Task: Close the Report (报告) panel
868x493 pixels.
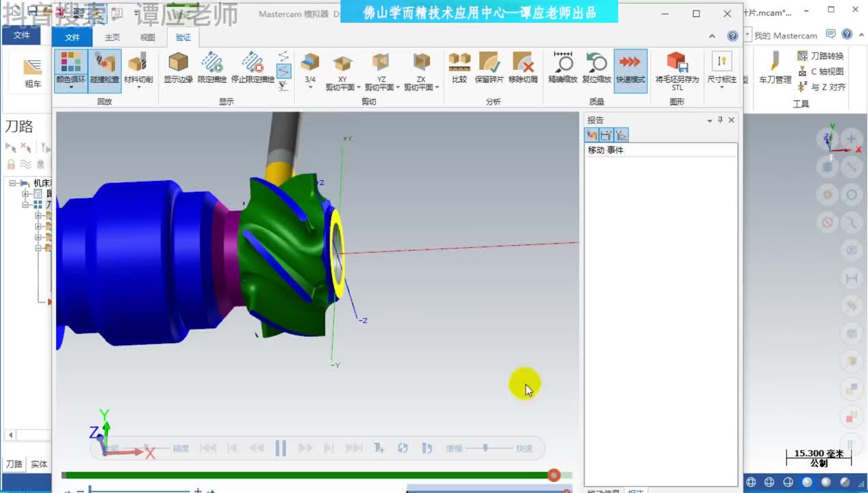Action: coord(731,120)
